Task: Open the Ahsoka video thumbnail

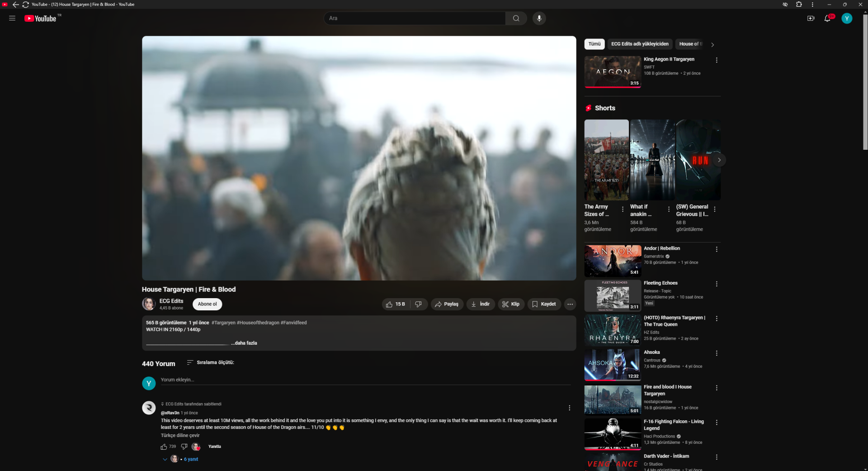Action: (x=613, y=365)
